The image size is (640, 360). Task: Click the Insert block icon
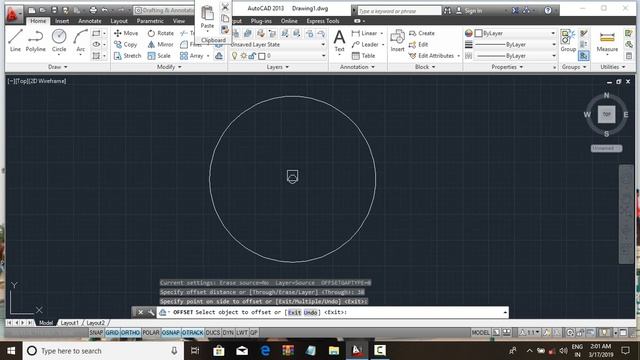pos(397,41)
